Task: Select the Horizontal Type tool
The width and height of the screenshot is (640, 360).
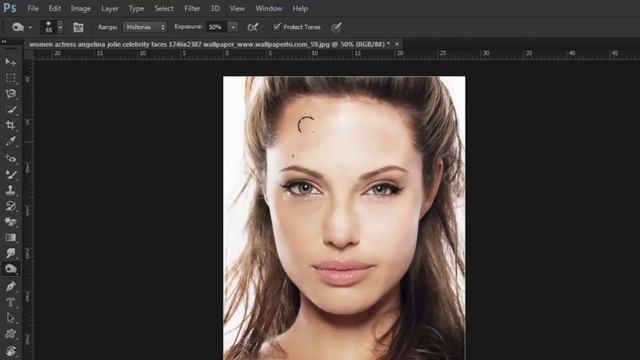Action: (x=11, y=302)
